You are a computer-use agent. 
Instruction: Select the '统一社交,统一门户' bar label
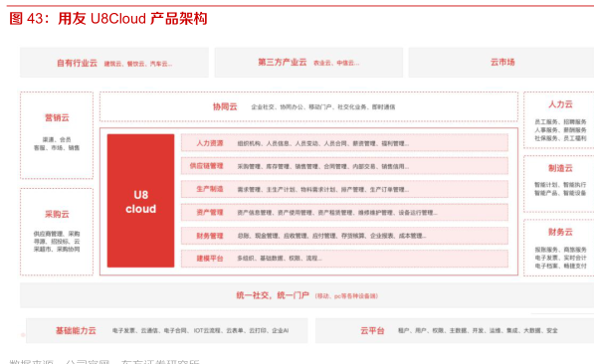[x=273, y=295]
